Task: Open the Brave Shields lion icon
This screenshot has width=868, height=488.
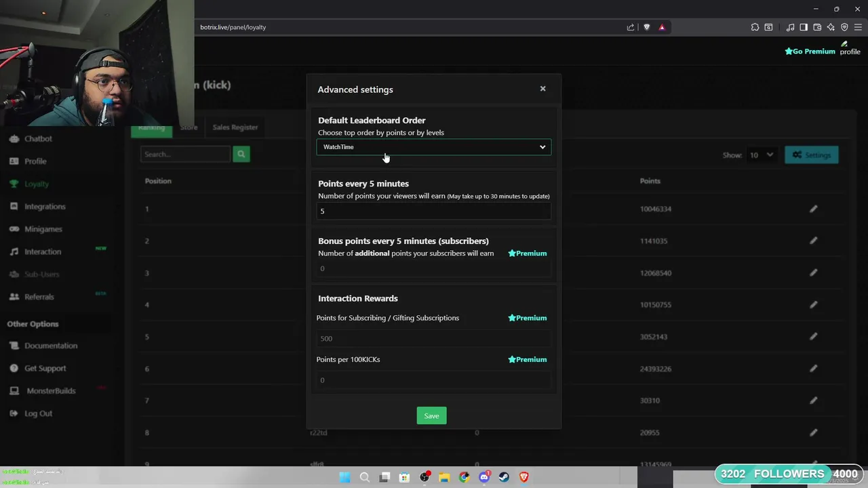Action: [646, 27]
